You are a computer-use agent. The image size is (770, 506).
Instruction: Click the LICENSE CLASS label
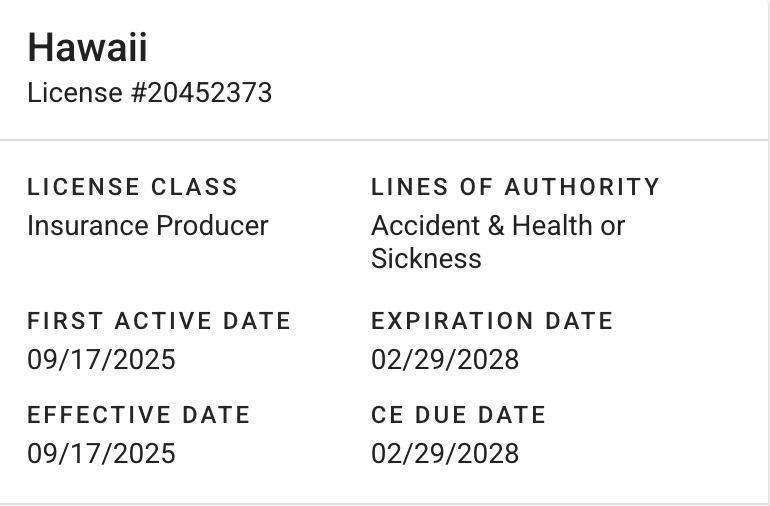tap(132, 187)
